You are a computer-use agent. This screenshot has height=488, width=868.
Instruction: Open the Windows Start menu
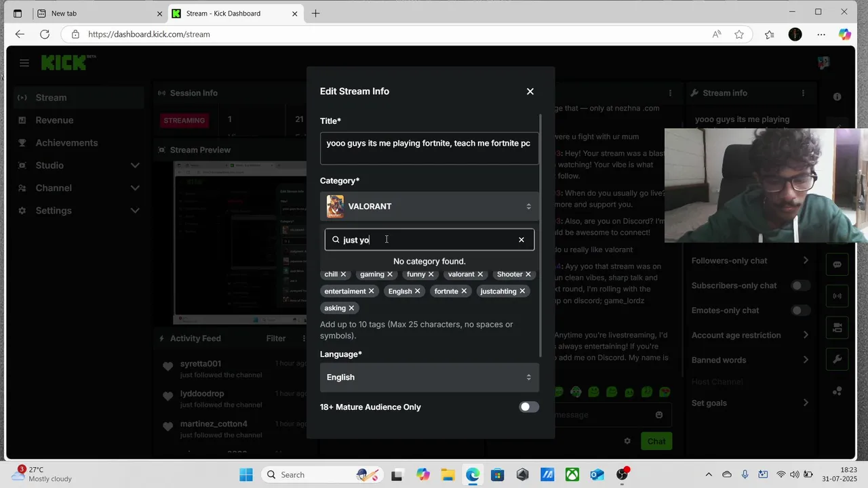(246, 474)
